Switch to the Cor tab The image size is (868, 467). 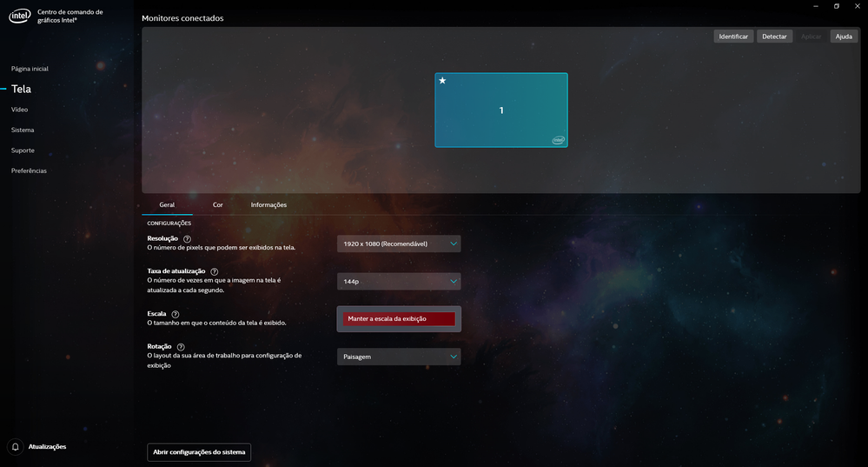(218, 205)
